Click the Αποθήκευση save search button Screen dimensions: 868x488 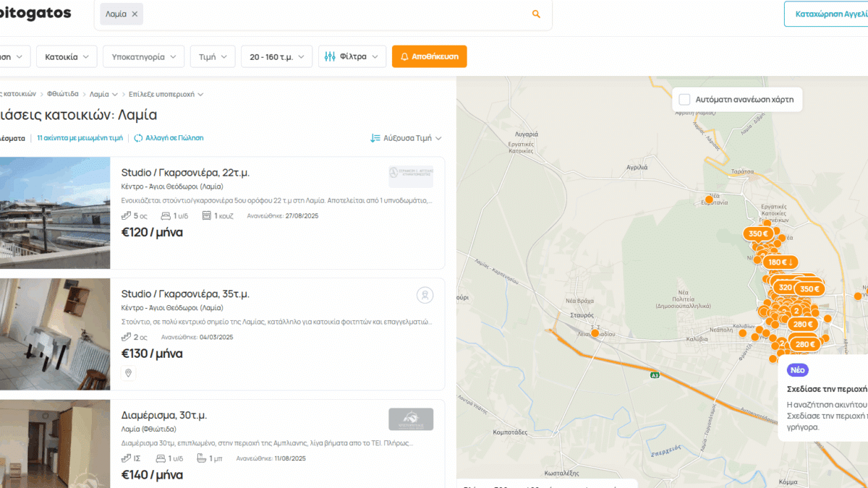coord(430,56)
